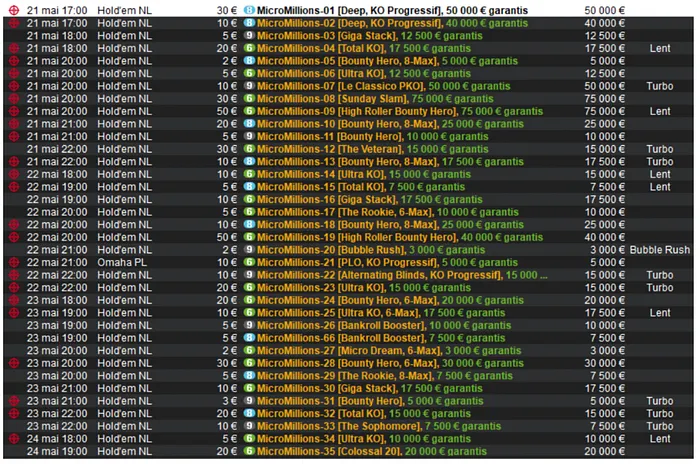Select MicroMillions-35 Colossal 20 tournament
The width and height of the screenshot is (700, 464).
point(372,451)
